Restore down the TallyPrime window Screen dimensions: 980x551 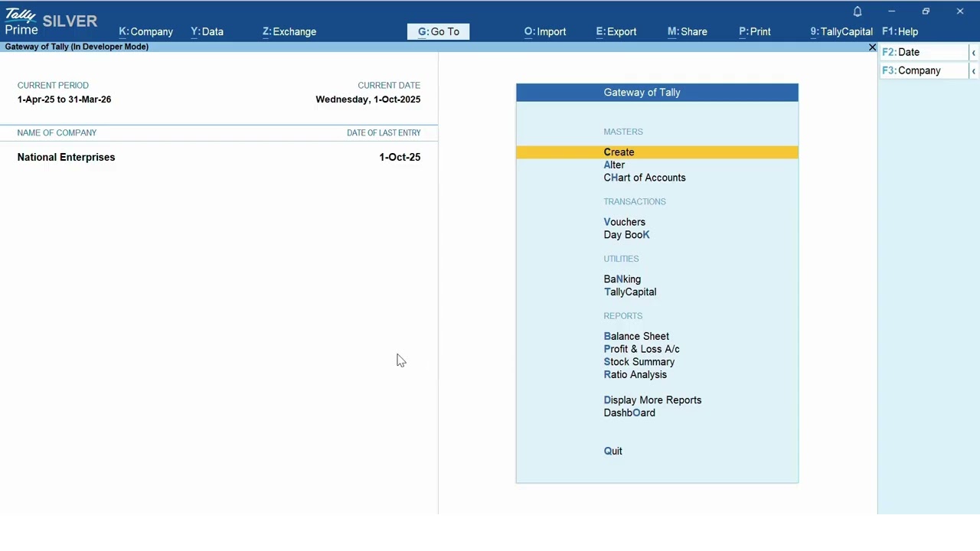[x=926, y=11]
